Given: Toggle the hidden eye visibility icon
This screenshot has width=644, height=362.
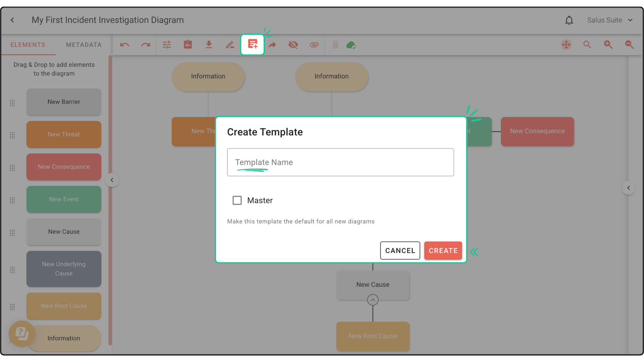Looking at the screenshot, I should [x=293, y=45].
